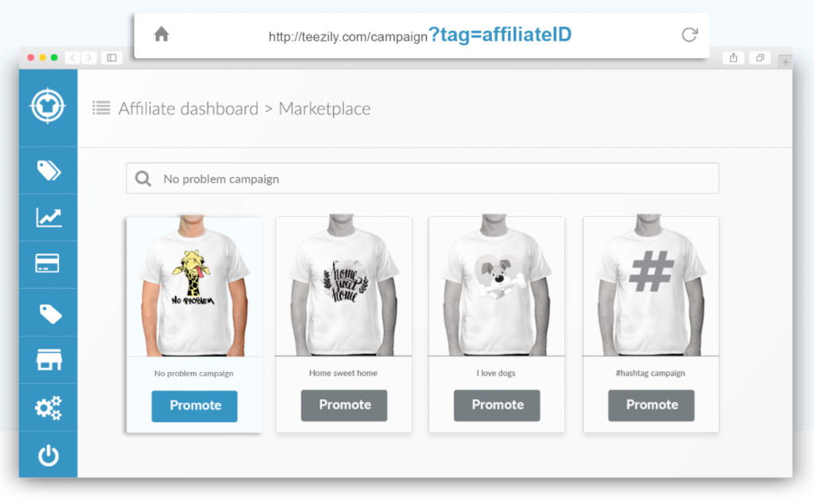Open new browser tab with plus
This screenshot has height=504, width=814.
tap(785, 62)
